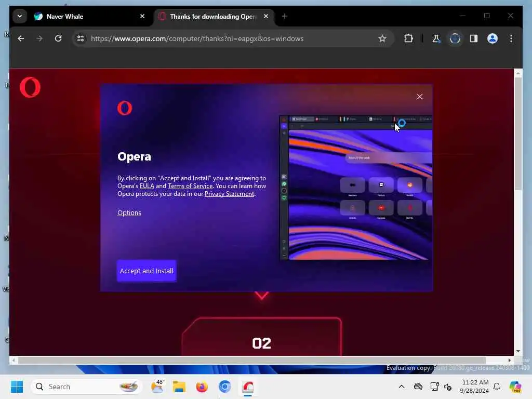This screenshot has height=399, width=532.
Task: Click the opera.com address bar URL
Action: tap(197, 38)
